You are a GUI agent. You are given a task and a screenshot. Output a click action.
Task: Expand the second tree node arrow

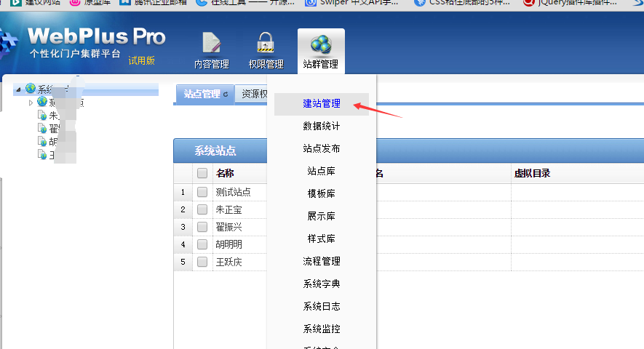pos(31,103)
